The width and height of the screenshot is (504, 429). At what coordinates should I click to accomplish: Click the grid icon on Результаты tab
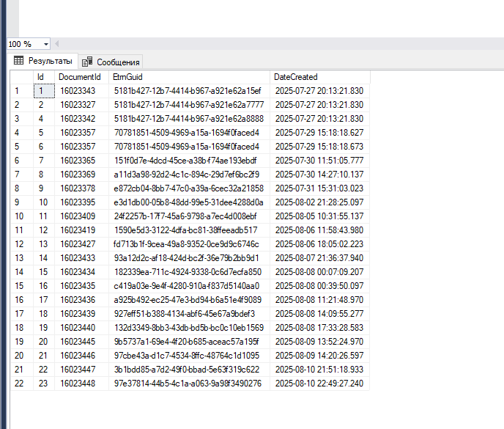[18, 61]
